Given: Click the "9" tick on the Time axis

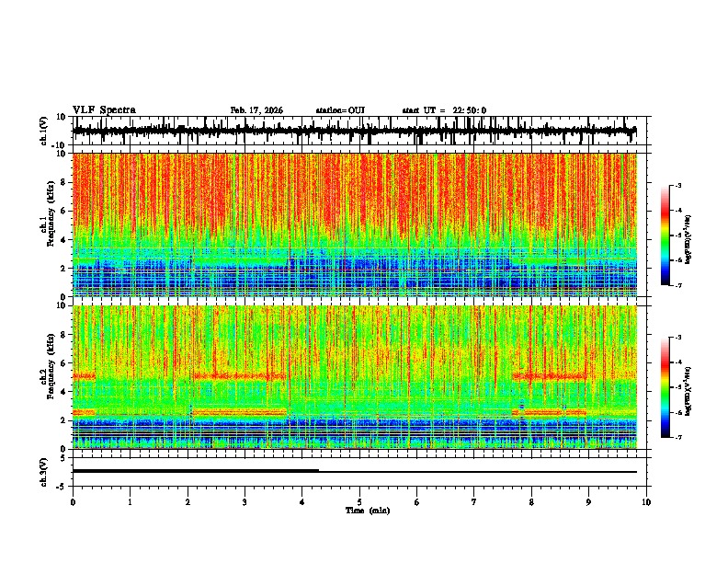Looking at the screenshot, I should (588, 502).
